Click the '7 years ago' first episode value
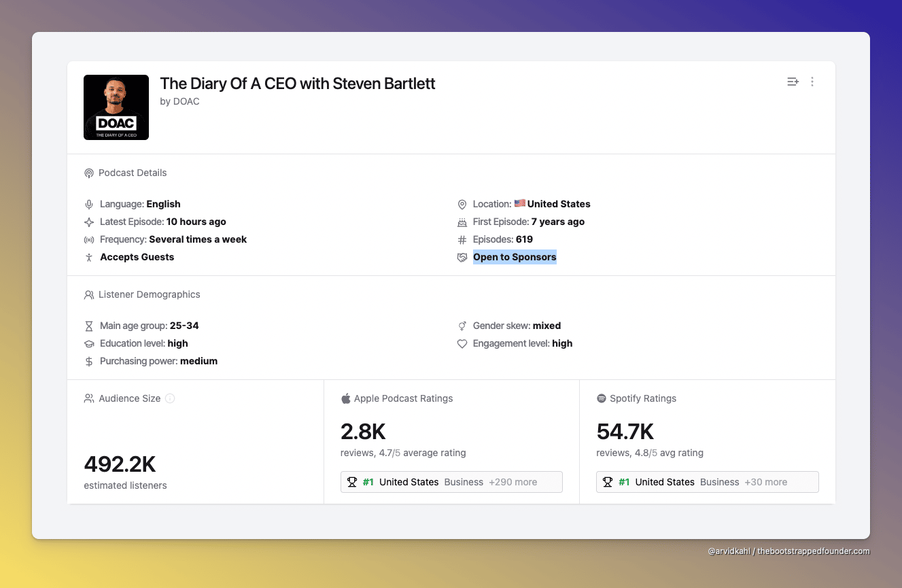This screenshot has width=902, height=588. (x=558, y=222)
